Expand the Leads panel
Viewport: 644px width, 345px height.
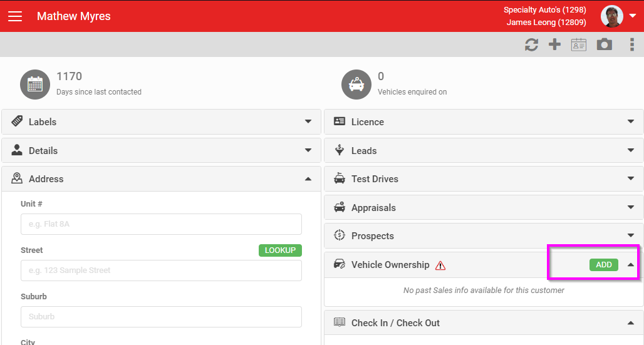pos(484,150)
